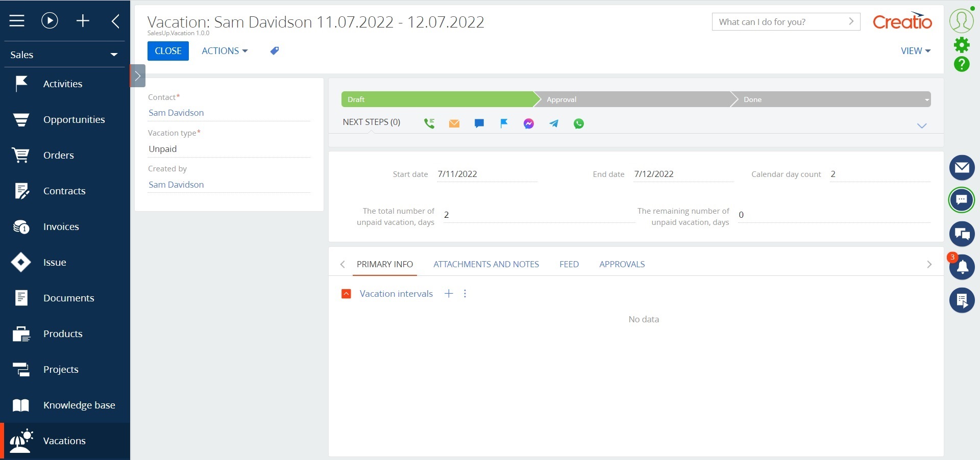Open Created by Sam Davidson link
Viewport: 980px width, 460px height.
pos(176,185)
